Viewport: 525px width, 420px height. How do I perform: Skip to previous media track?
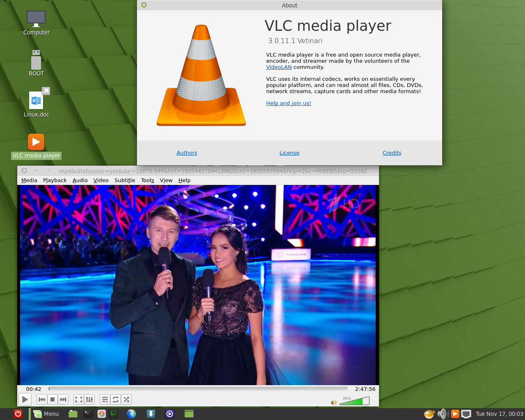coord(42,399)
